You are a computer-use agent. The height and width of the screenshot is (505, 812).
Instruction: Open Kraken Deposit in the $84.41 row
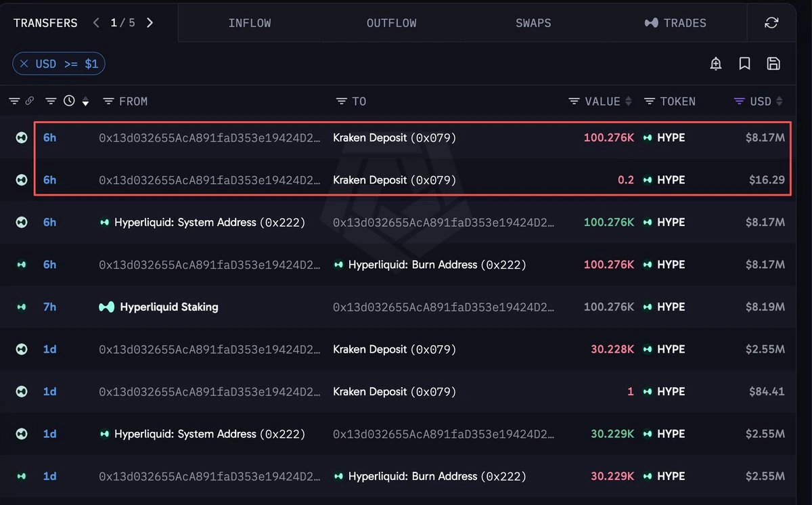click(x=394, y=391)
